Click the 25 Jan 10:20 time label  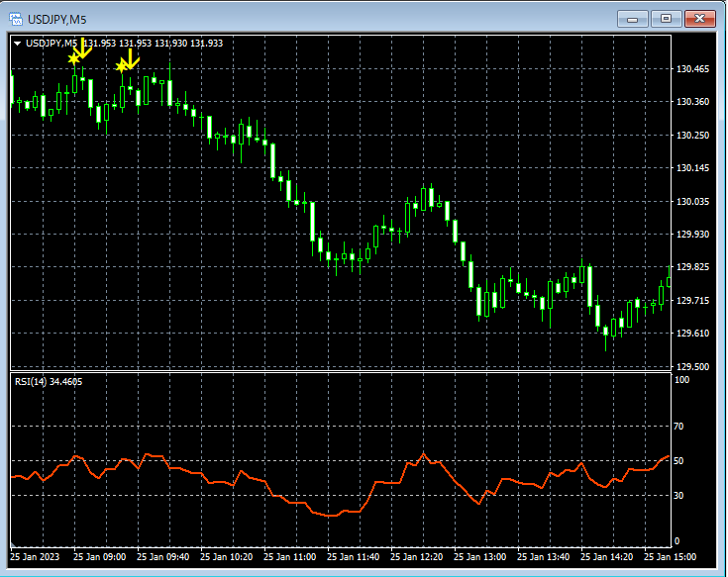pos(226,556)
